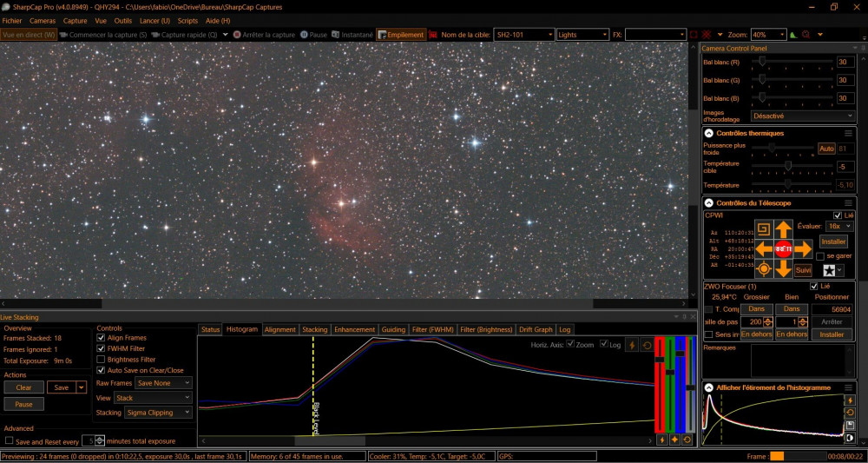The height and width of the screenshot is (463, 868).
Task: Click auto-stretch lightning icon in display histogram panel
Action: 851,400
